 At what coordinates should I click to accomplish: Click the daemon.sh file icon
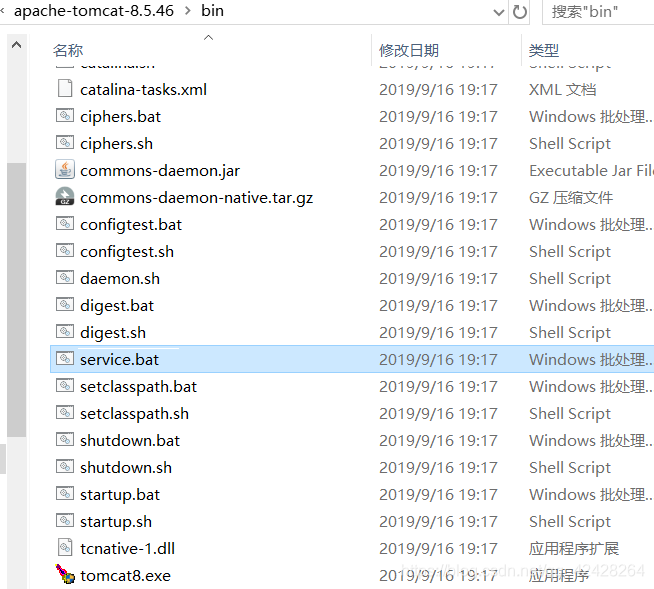[65, 277]
